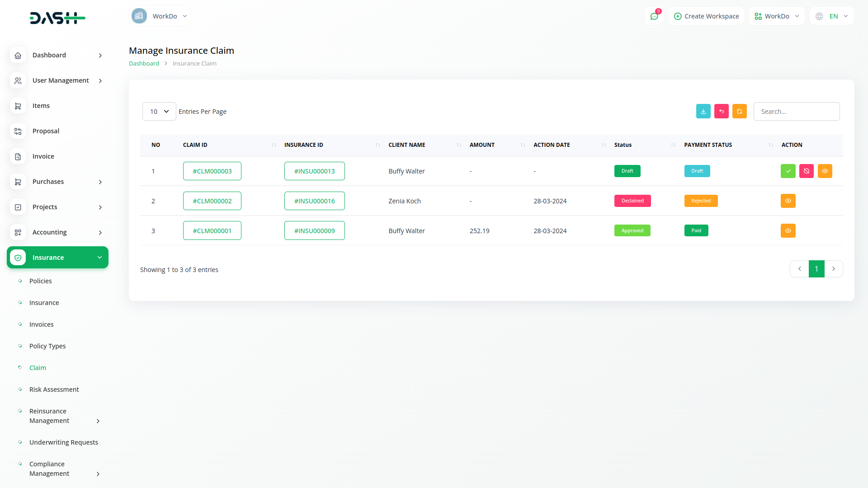Click the Invoice document icon in sidebar
This screenshot has height=488, width=868.
(x=18, y=156)
